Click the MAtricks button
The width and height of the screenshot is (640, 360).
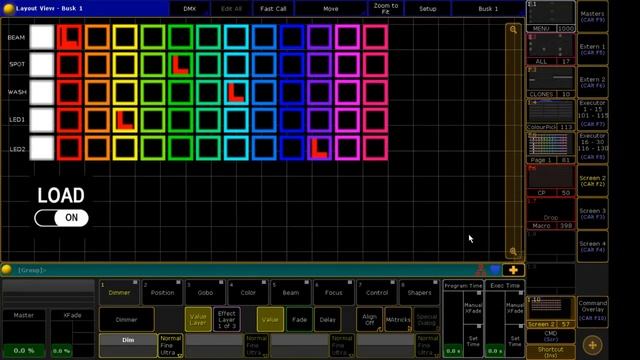[398, 319]
